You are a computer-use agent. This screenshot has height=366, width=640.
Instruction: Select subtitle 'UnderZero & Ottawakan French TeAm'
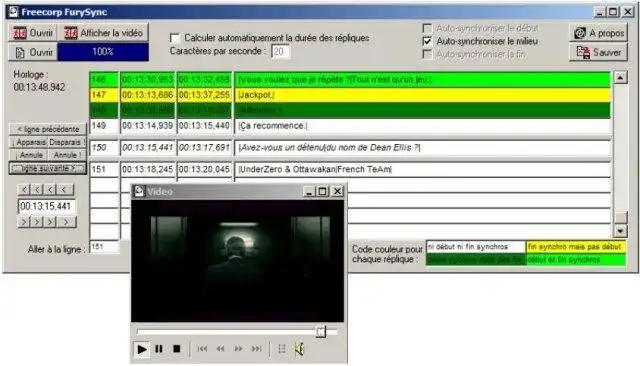(422, 169)
